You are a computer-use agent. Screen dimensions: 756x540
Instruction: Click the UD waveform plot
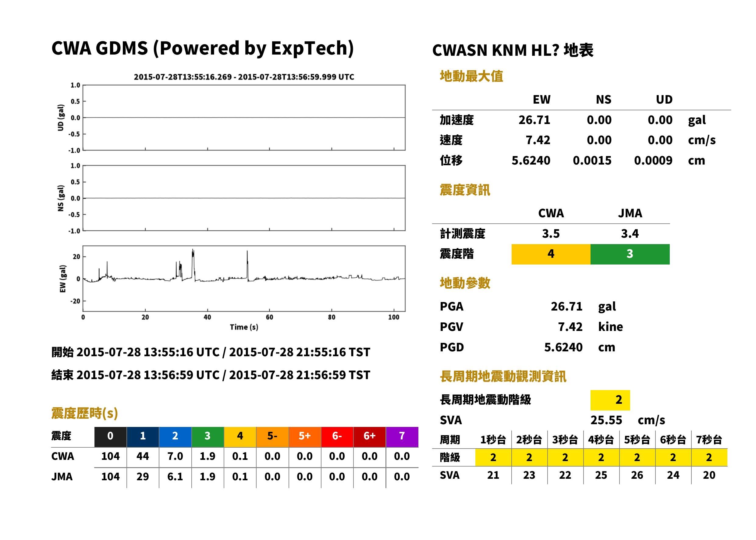click(244, 117)
